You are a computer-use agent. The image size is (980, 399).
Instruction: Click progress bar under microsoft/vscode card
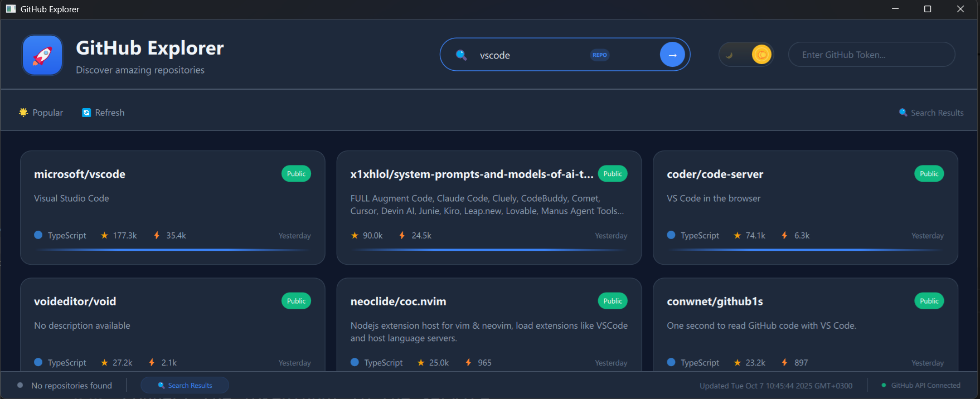[x=173, y=250]
